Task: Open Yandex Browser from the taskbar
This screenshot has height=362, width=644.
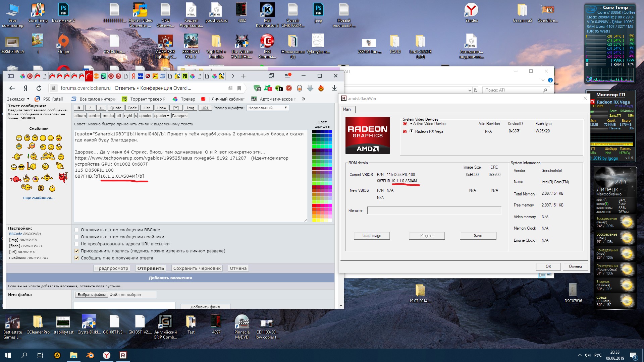Action: [x=107, y=355]
